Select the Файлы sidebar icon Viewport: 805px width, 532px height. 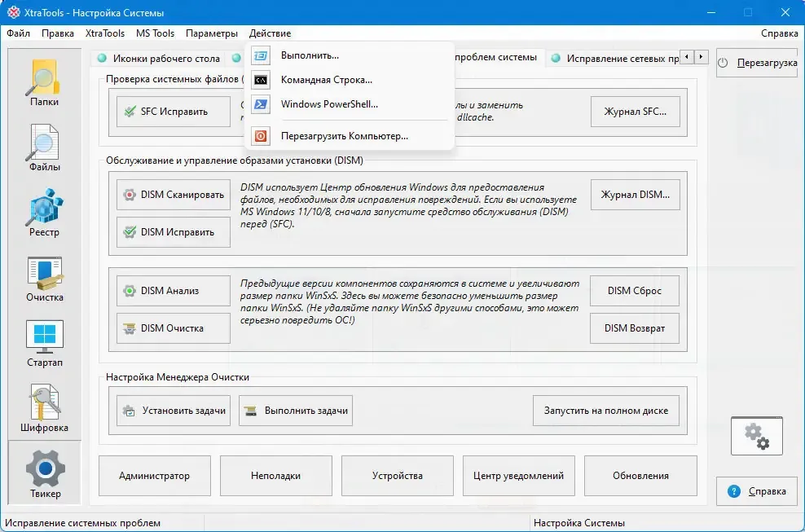pos(44,148)
